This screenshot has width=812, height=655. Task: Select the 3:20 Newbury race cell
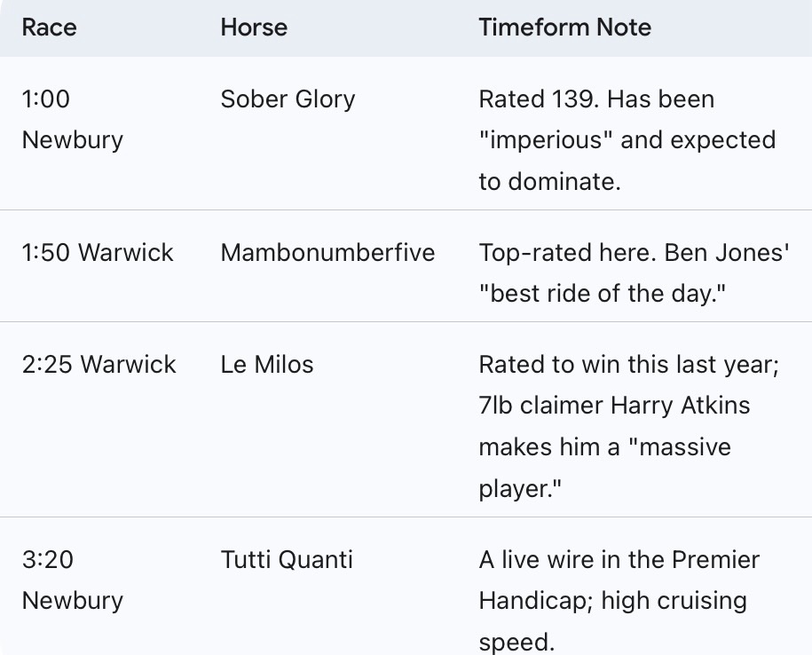(72, 580)
